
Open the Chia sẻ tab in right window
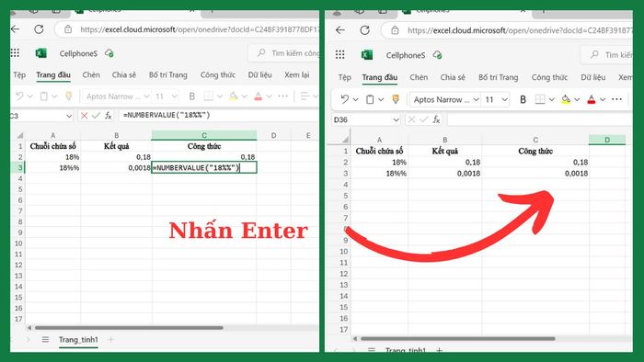(x=453, y=77)
